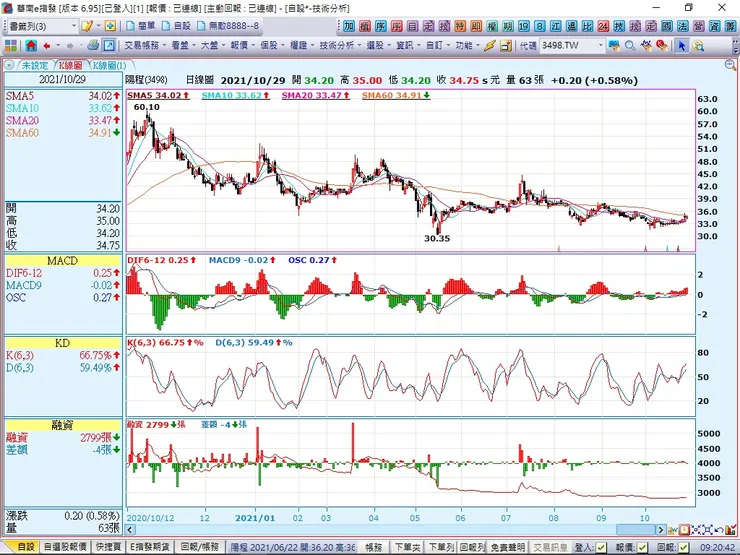This screenshot has height=555, width=740.
Task: Select the arrow pointer cursor tool
Action: coord(681,46)
